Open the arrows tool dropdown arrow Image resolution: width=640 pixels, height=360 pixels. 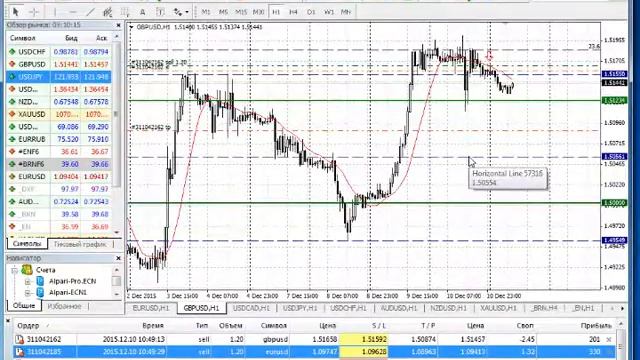click(x=187, y=12)
